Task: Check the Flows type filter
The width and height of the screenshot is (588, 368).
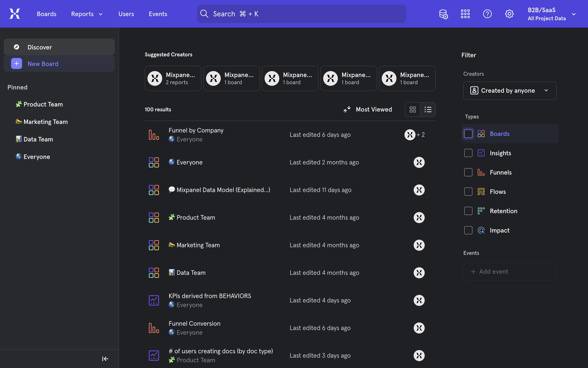Action: tap(468, 192)
